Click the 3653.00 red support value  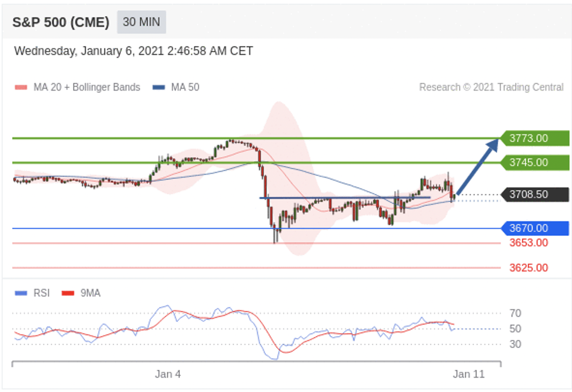tap(528, 243)
